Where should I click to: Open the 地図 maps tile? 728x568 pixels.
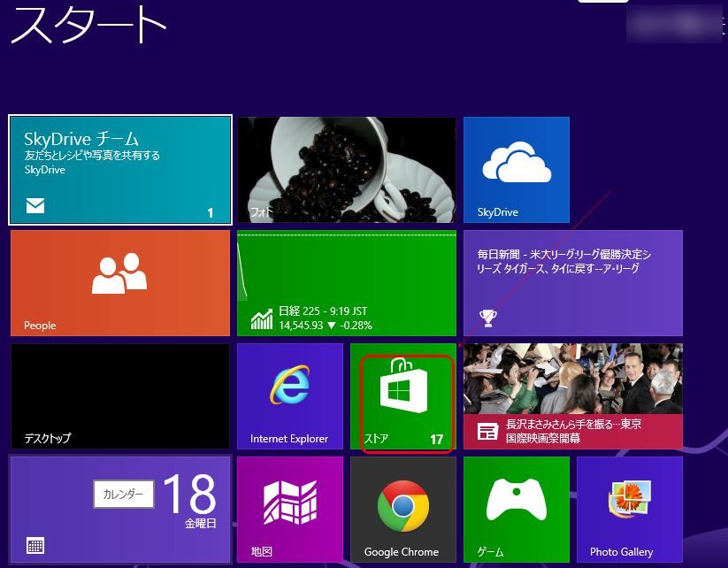(290, 510)
